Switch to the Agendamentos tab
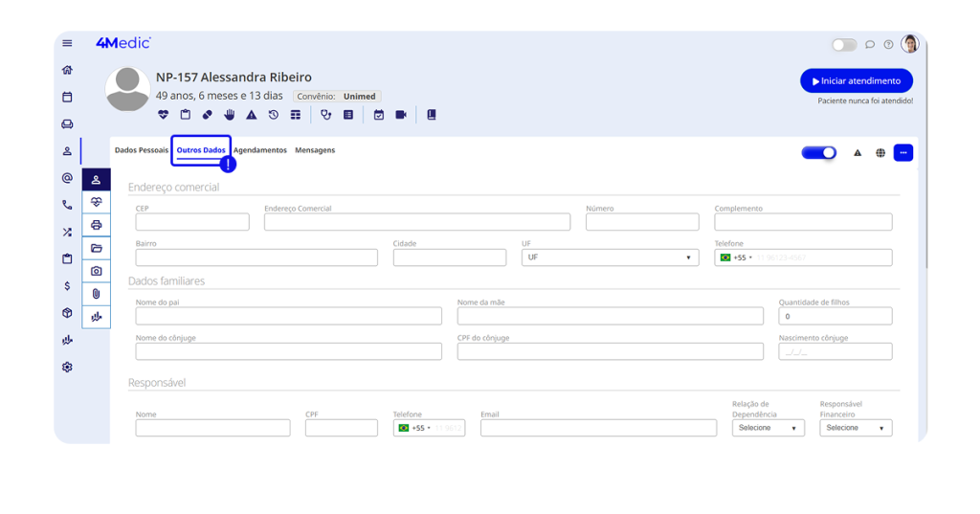The height and width of the screenshot is (514, 980). click(260, 150)
